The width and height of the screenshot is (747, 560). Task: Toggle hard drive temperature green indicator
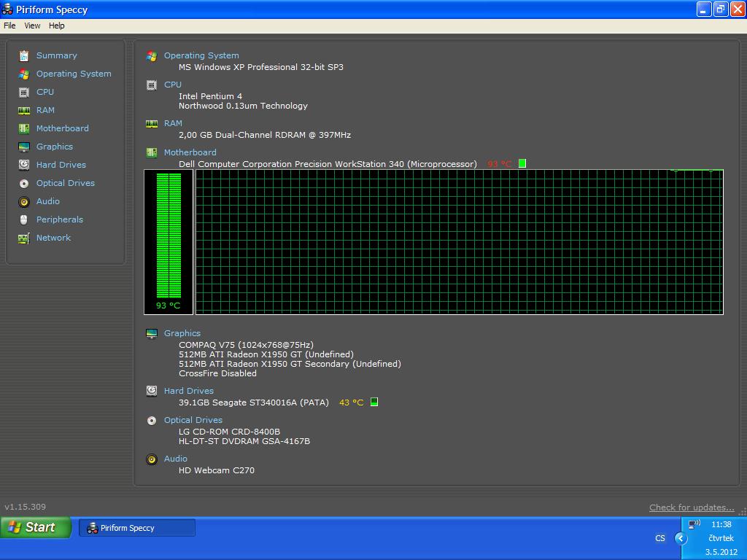click(374, 402)
